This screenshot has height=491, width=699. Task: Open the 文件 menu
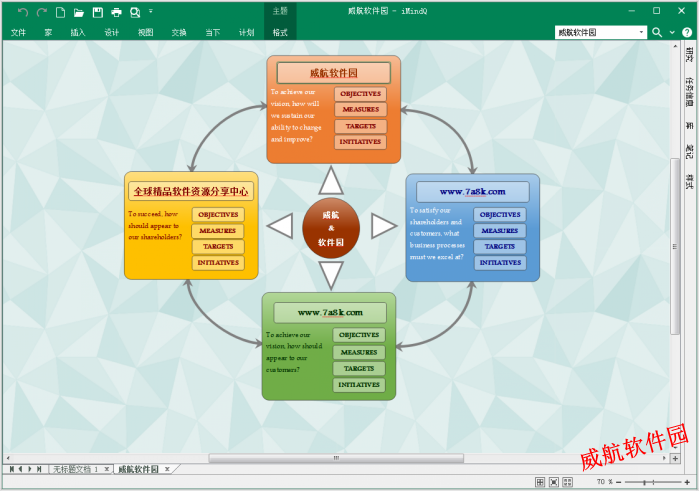tap(18, 32)
